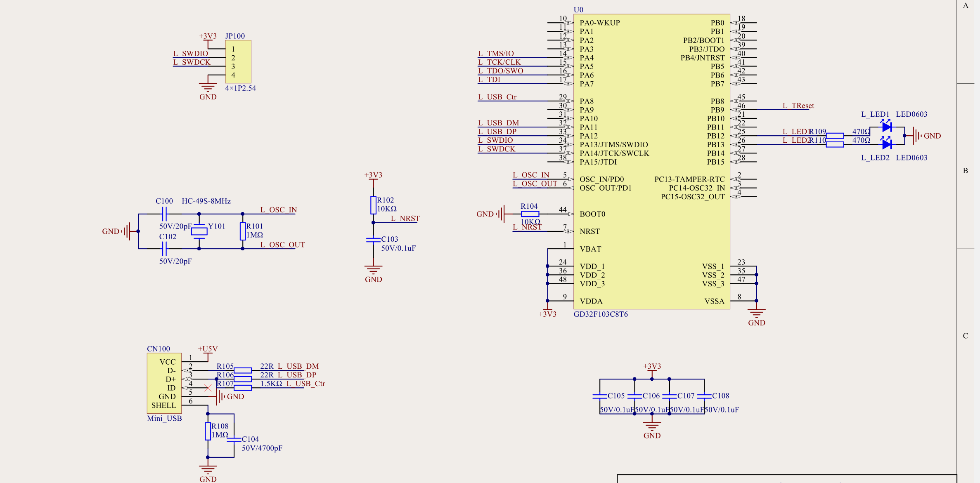
Task: Click the NRST pin label on U0
Action: pos(589,231)
